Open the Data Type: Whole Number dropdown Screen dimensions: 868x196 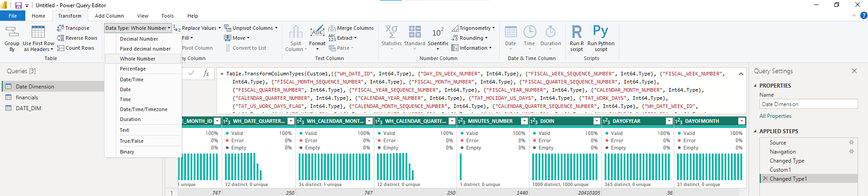click(138, 28)
